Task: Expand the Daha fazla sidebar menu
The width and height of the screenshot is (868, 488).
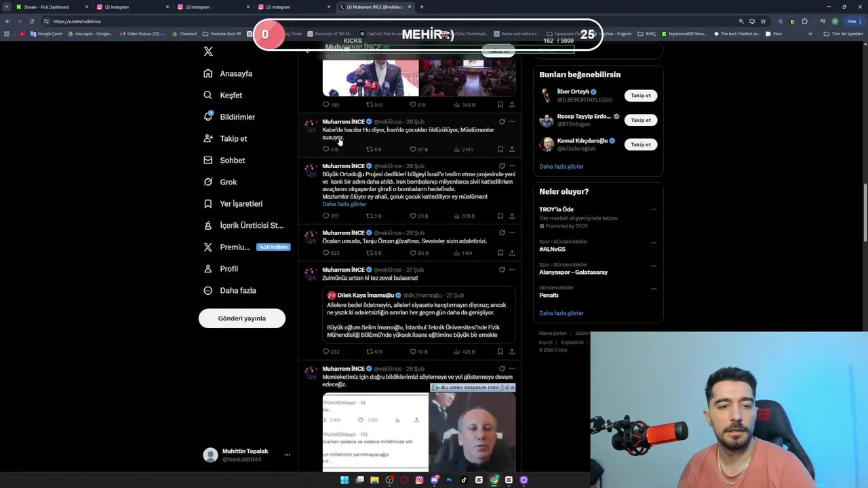Action: click(230, 290)
